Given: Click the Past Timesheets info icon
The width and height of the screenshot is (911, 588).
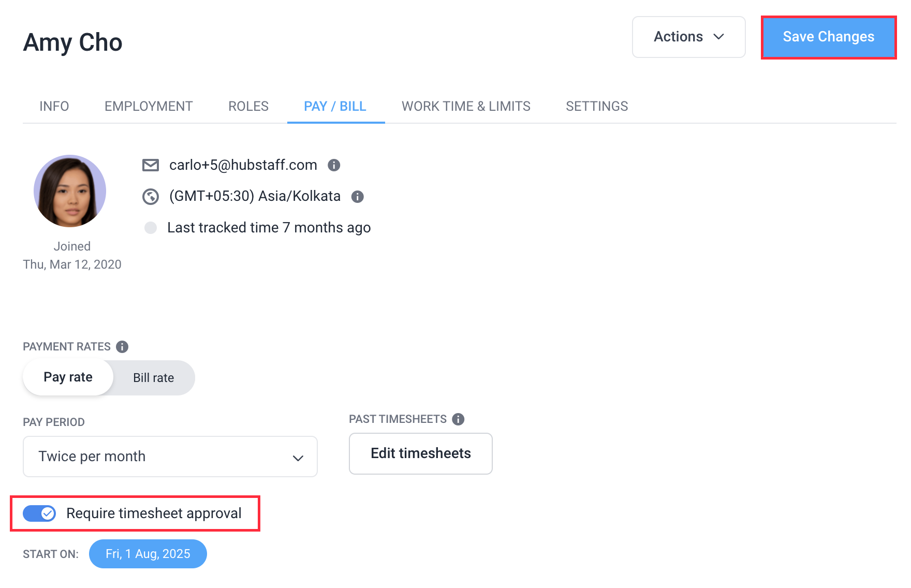Looking at the screenshot, I should point(458,419).
